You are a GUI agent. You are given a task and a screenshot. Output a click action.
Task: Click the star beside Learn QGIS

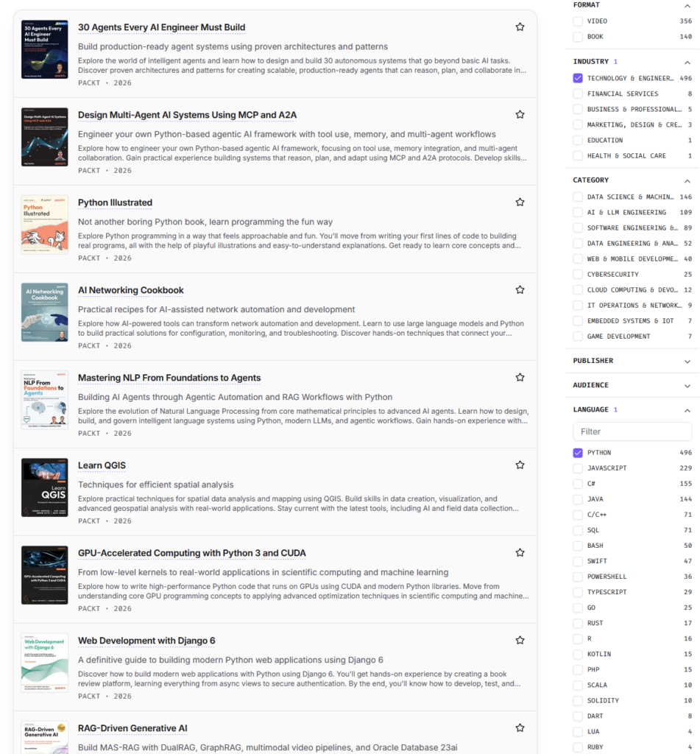click(x=520, y=465)
